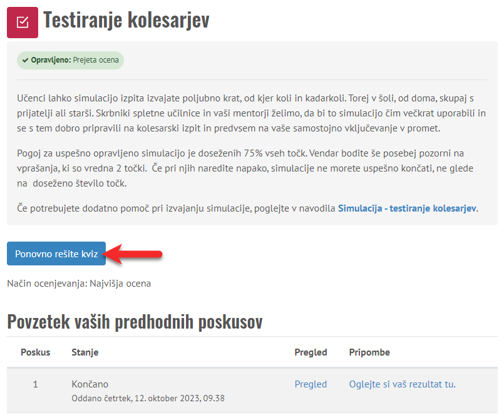Viewport: 504px width, 420px height.
Task: Click the red quiz checkmark icon
Action: (22, 23)
